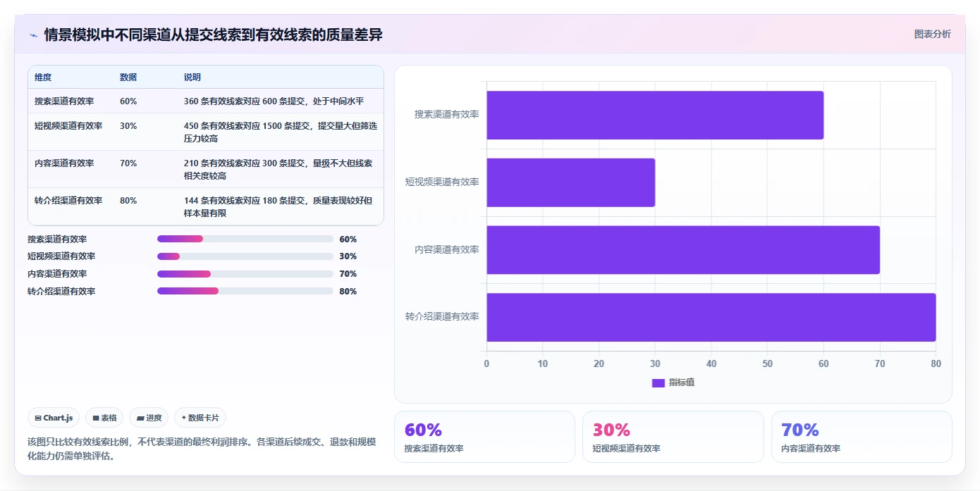Click the 60% value in the table

tap(128, 101)
